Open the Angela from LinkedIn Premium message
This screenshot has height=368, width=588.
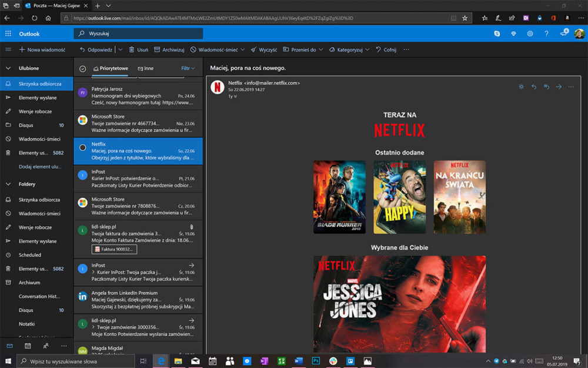pos(138,300)
